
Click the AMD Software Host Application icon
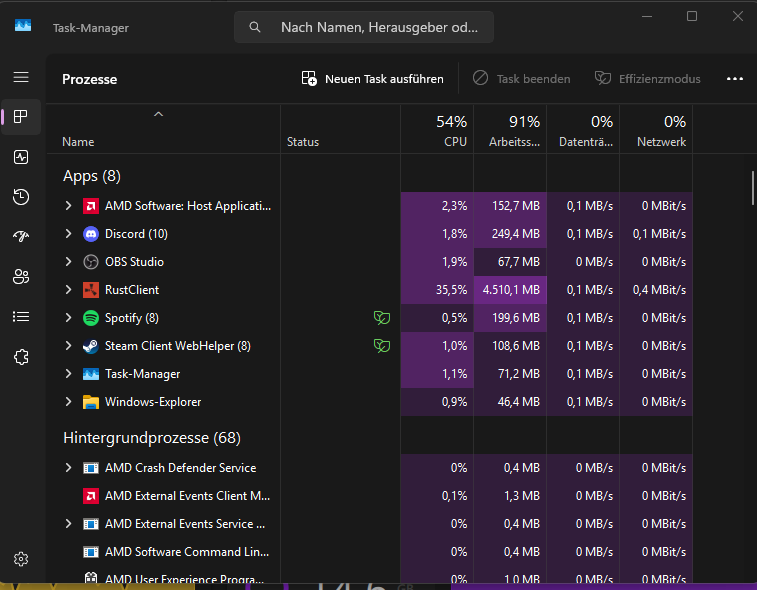(91, 206)
